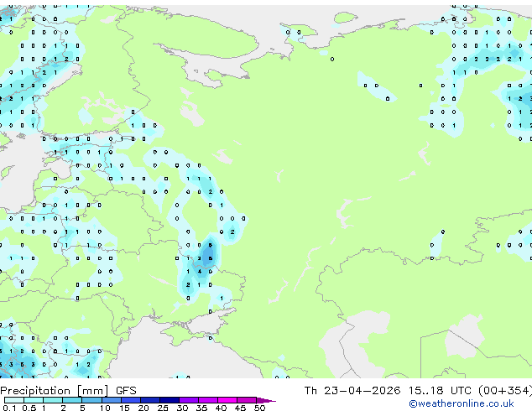Click the 'GFS' model label
The width and height of the screenshot is (532, 411).
pos(126,391)
